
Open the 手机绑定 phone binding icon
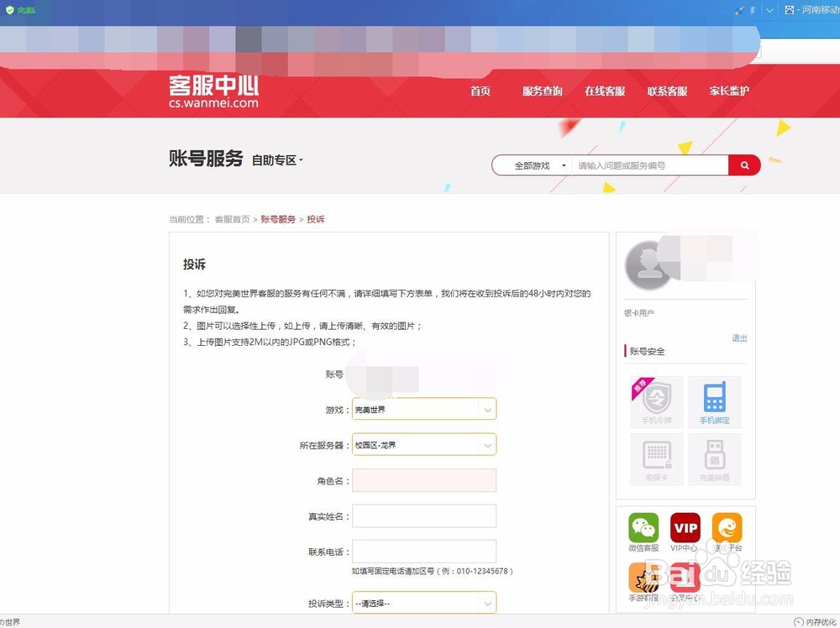[x=715, y=401]
